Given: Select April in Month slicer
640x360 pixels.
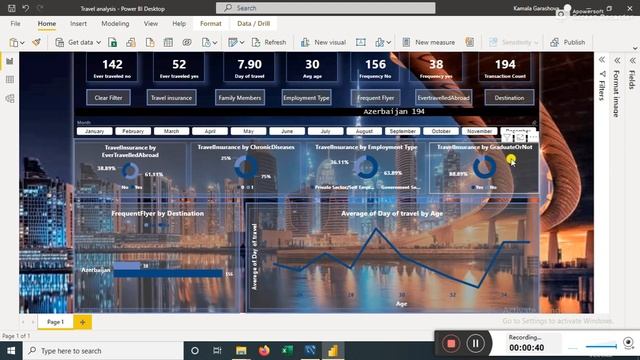Looking at the screenshot, I should [210, 131].
